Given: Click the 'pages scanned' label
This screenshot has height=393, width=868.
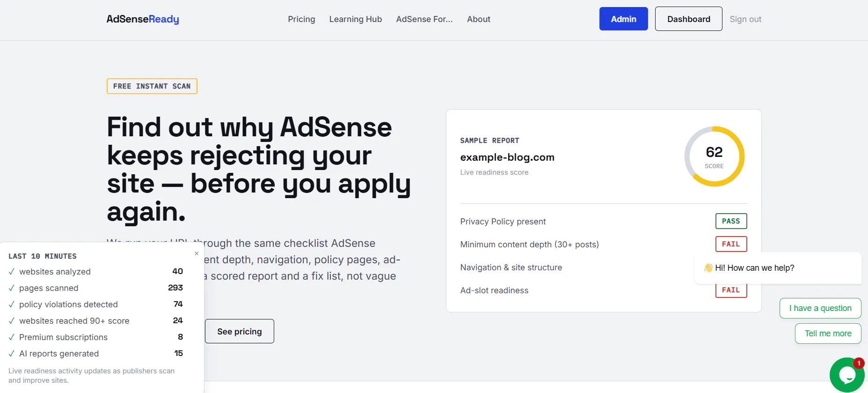Looking at the screenshot, I should [49, 288].
